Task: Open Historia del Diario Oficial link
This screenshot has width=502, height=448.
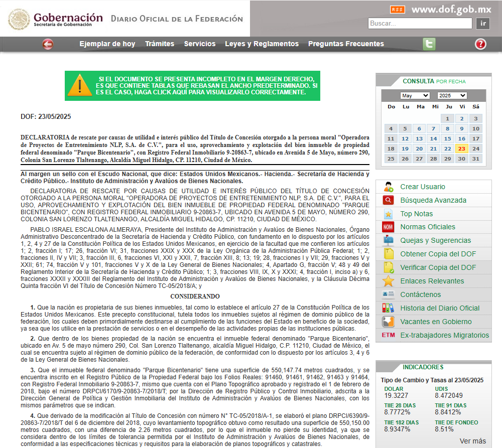Action: [440, 308]
